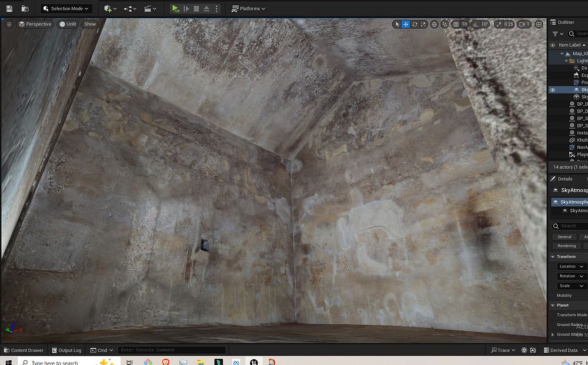Sort by Item Label column header
This screenshot has width=588, height=365.
tap(572, 45)
